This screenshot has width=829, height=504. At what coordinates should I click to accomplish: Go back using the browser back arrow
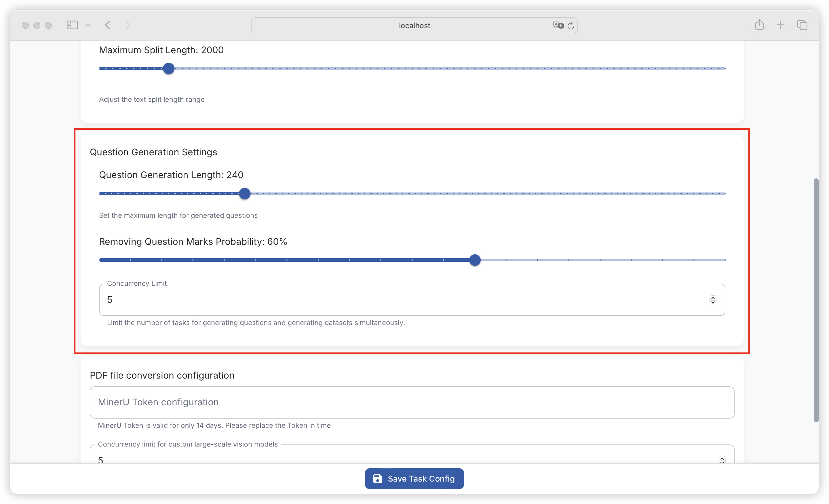coord(108,25)
